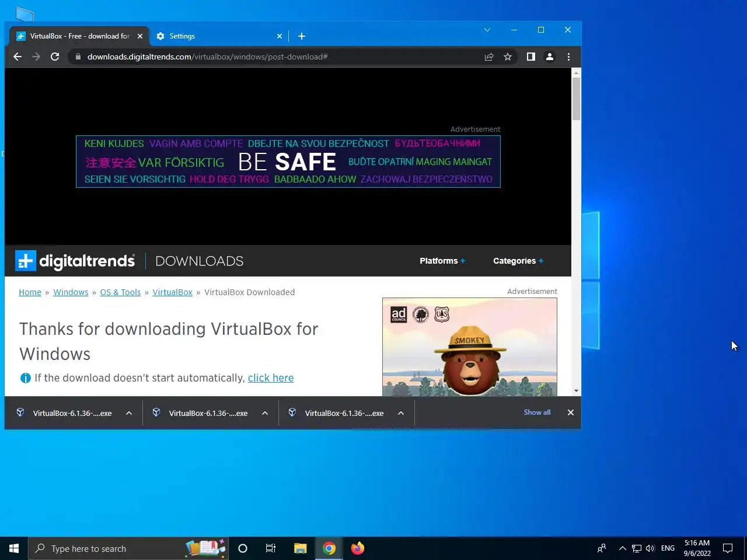
Task: Expand the Platforms menu
Action: tap(442, 261)
